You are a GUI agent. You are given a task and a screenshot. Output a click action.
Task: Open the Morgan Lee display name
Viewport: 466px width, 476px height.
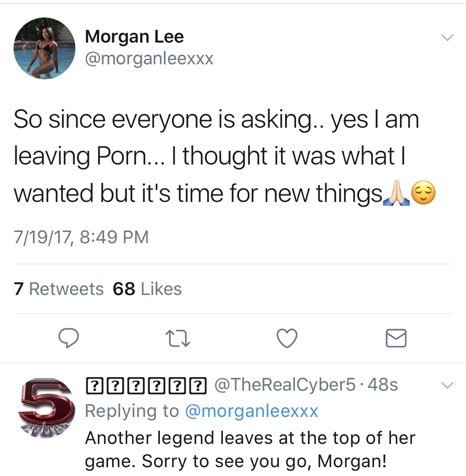(134, 37)
